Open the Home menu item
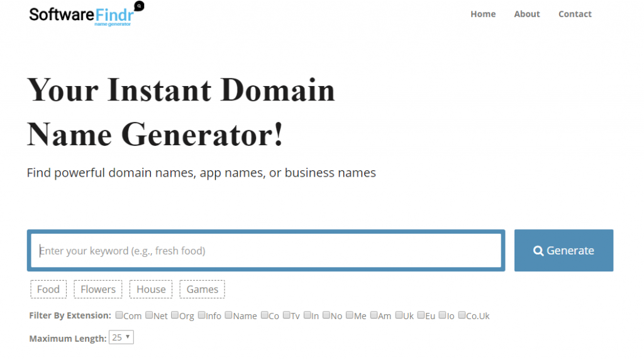 (483, 14)
